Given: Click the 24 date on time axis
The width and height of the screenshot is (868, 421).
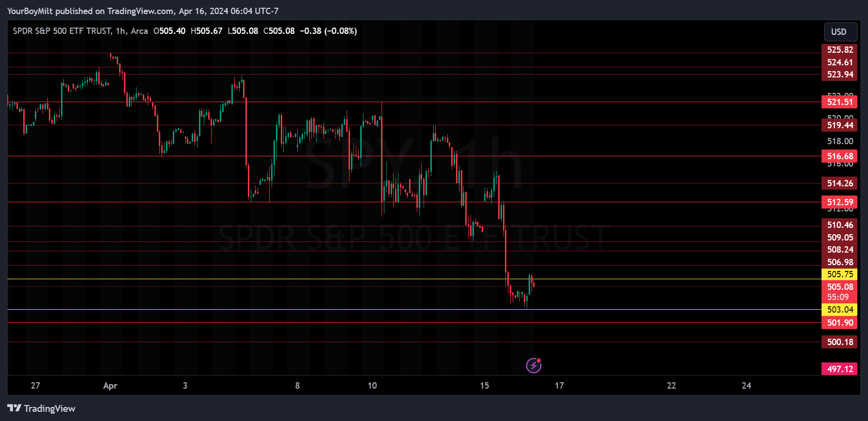Looking at the screenshot, I should coord(746,386).
